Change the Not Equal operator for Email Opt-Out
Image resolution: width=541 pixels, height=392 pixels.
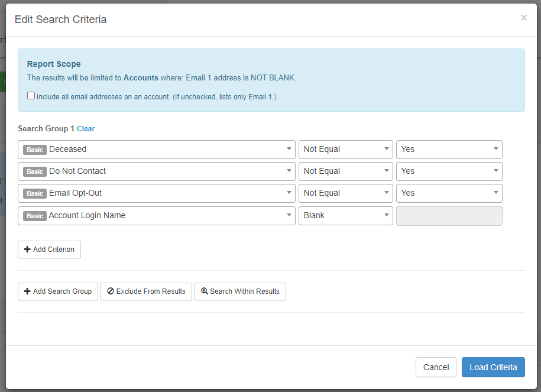point(346,193)
